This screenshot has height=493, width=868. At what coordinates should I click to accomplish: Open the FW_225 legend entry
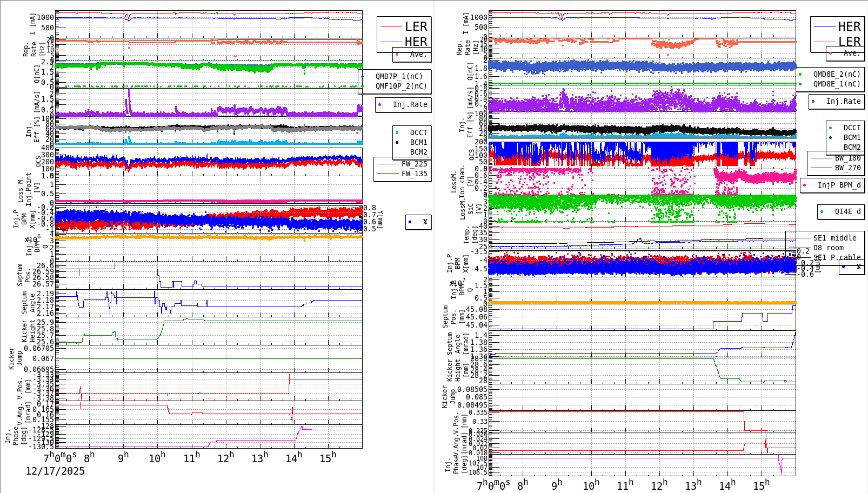click(406, 164)
